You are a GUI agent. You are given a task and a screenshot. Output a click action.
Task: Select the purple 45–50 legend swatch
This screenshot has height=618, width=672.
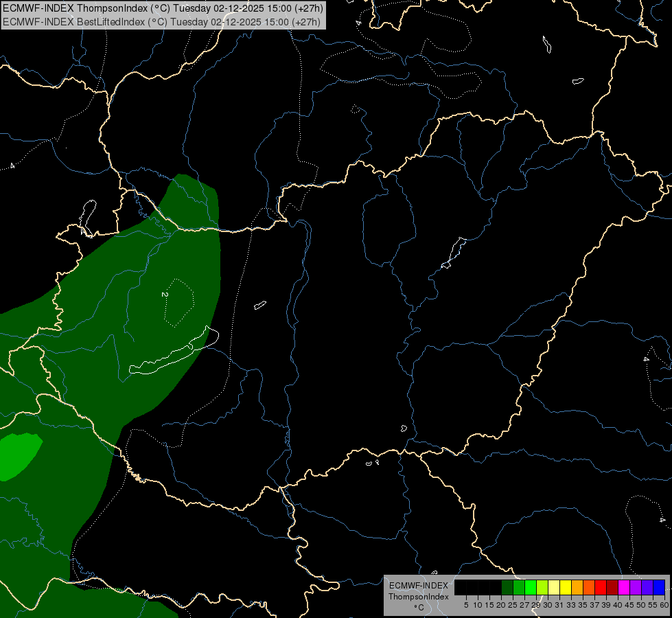(636, 587)
